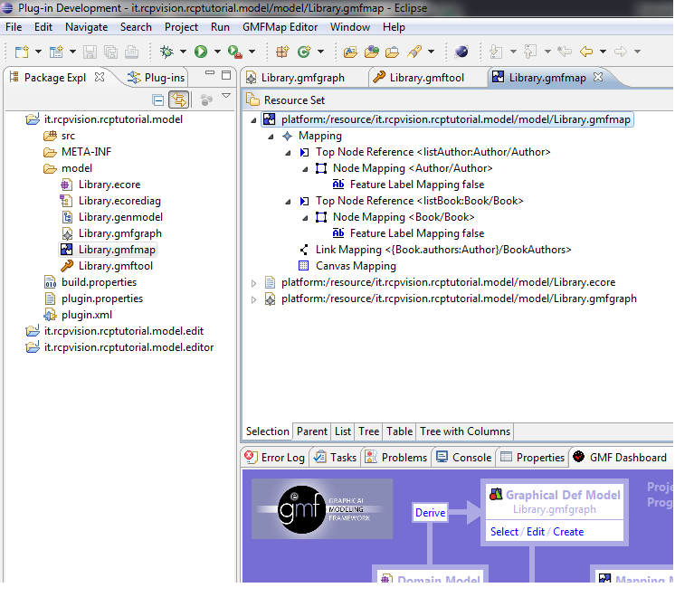Open the GMFMap Editor menu
This screenshot has height=616, width=675.
click(x=280, y=27)
